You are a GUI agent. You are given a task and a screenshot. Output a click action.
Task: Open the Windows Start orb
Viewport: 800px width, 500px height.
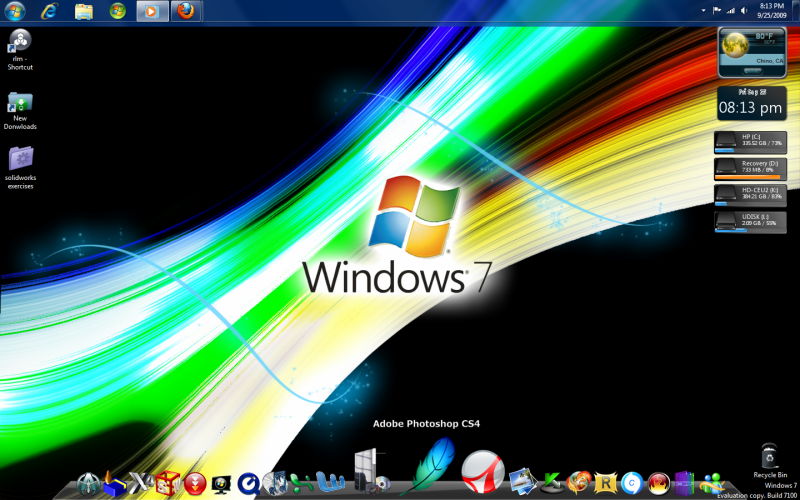click(15, 11)
